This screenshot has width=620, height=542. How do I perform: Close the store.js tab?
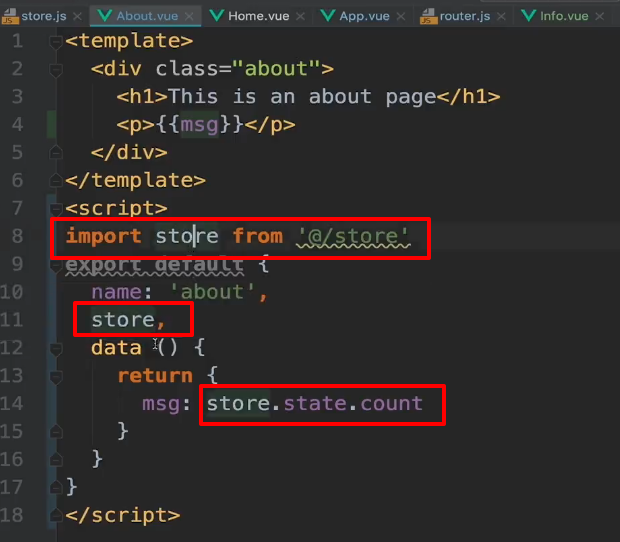(78, 17)
